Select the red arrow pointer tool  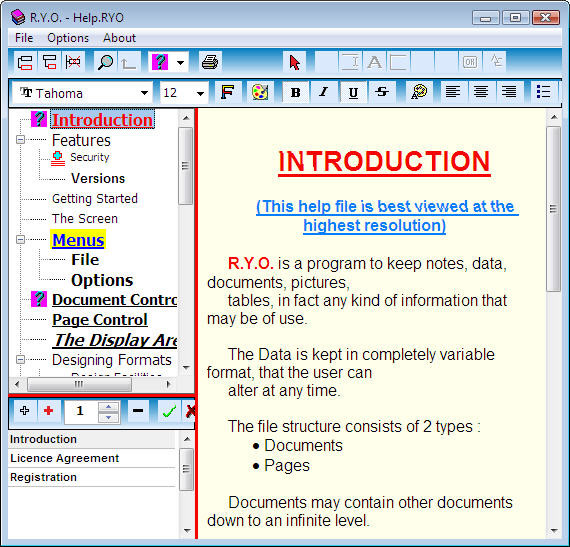pos(294,62)
